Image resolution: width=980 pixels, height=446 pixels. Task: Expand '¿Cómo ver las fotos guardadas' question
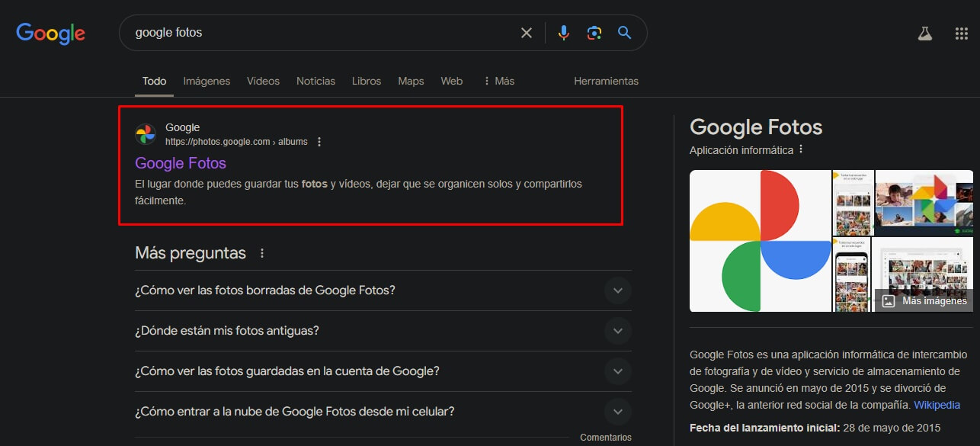383,371
